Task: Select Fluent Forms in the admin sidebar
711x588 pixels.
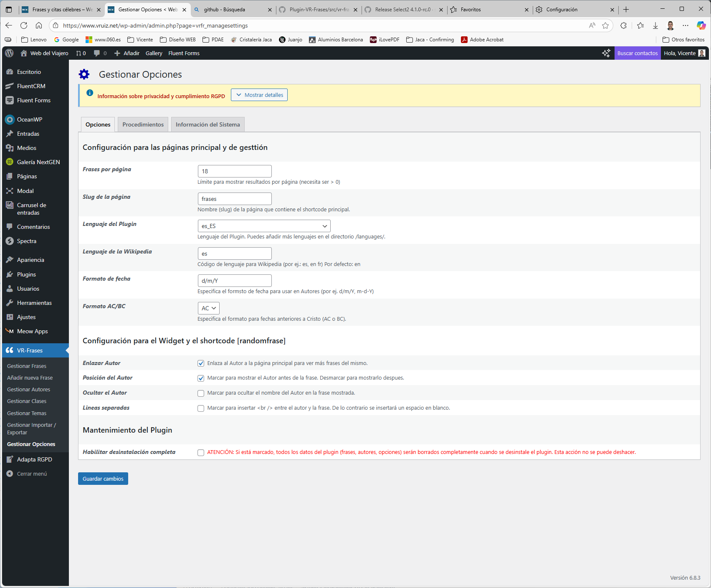Action: click(33, 100)
